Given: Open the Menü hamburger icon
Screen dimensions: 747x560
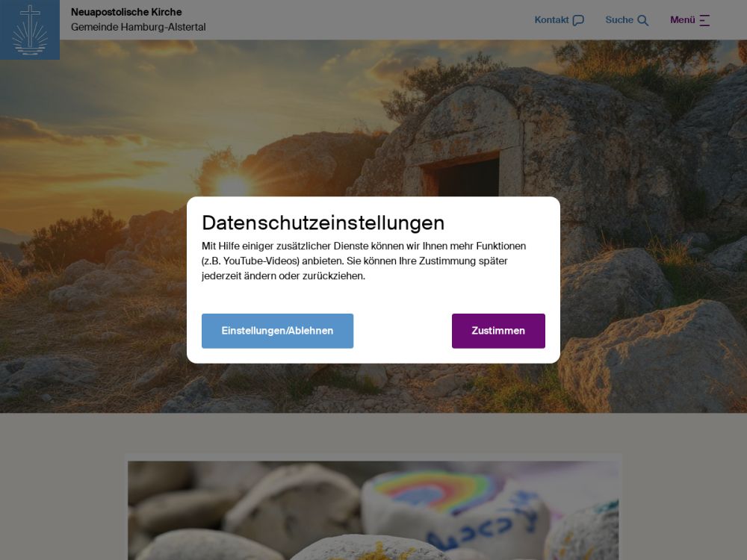Looking at the screenshot, I should [704, 20].
